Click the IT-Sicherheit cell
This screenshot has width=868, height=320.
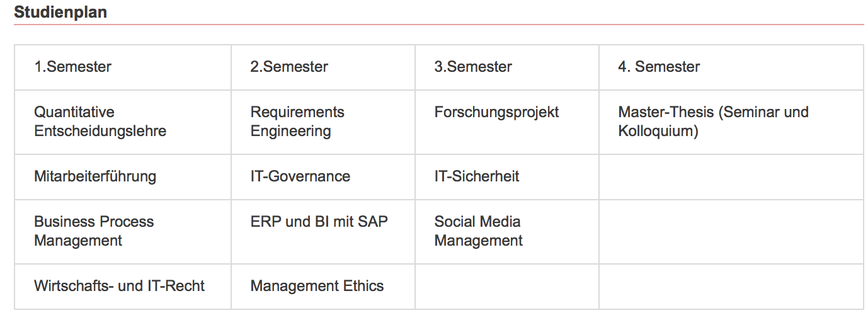[507, 177]
